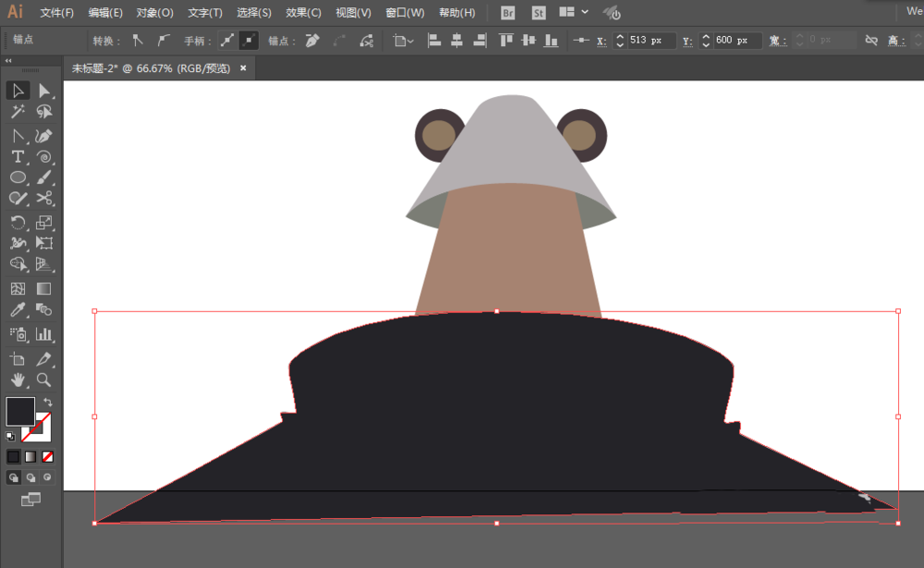This screenshot has width=924, height=568.
Task: Open the 文件(F) menu
Action: coord(57,13)
